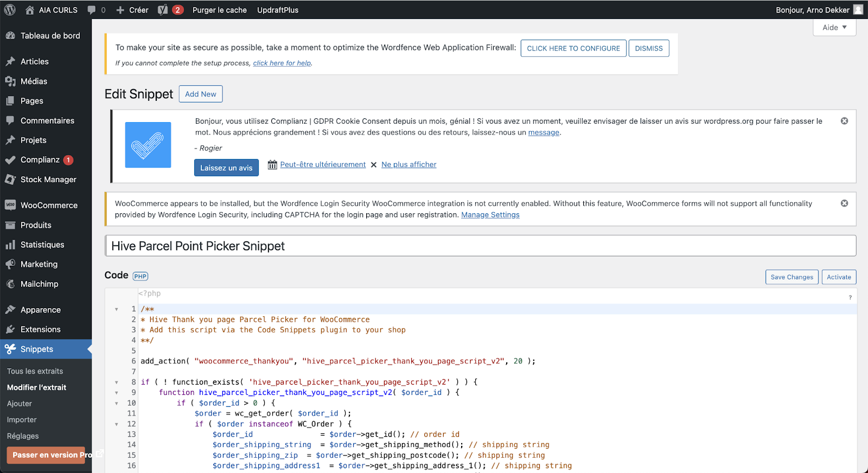The height and width of the screenshot is (473, 868).
Task: Click CLICK HERE TO CONFIGURE button
Action: tap(573, 48)
